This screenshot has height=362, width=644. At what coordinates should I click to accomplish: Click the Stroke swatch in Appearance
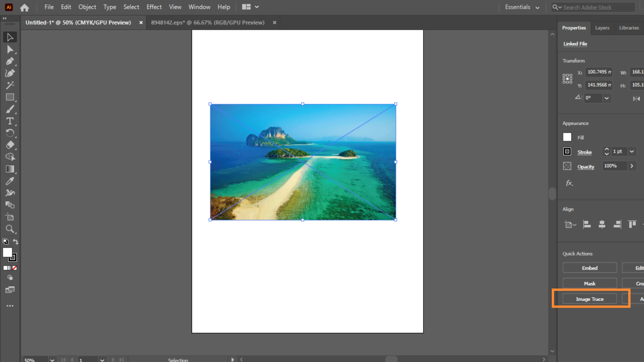pyautogui.click(x=567, y=151)
